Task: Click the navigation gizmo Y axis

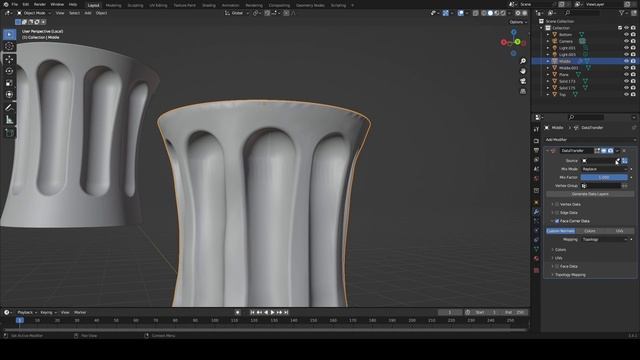Action: click(x=518, y=42)
